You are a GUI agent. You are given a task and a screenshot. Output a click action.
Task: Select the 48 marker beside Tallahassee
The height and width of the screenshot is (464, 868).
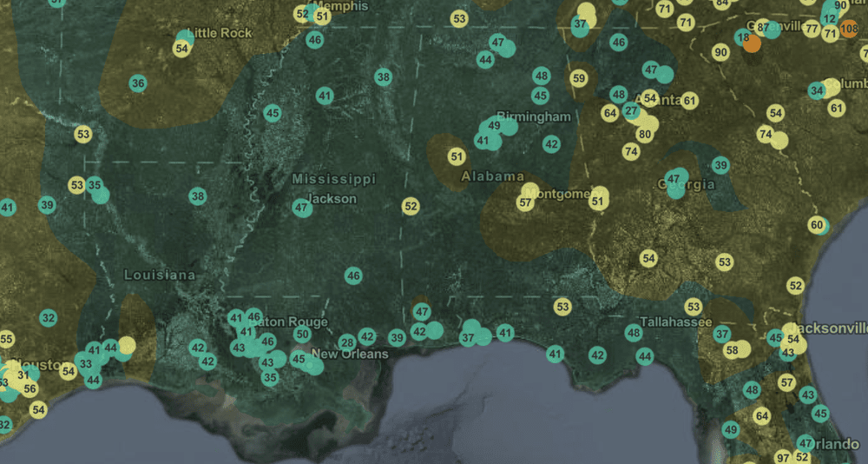[634, 333]
